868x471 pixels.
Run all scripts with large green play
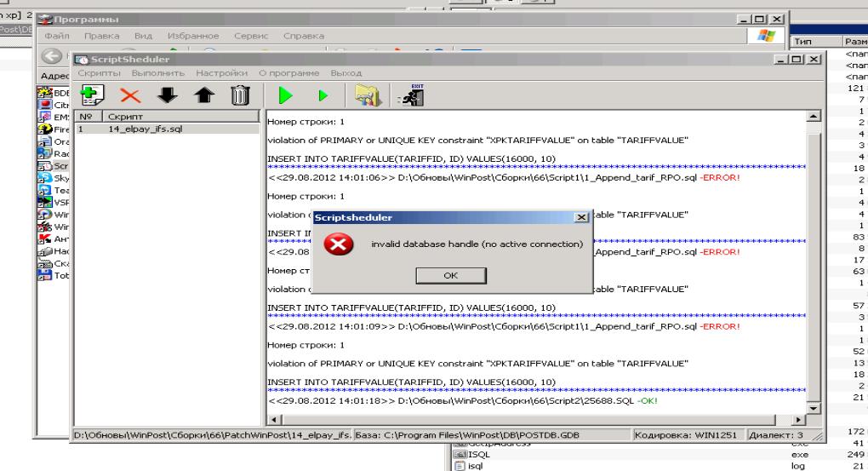tap(285, 95)
